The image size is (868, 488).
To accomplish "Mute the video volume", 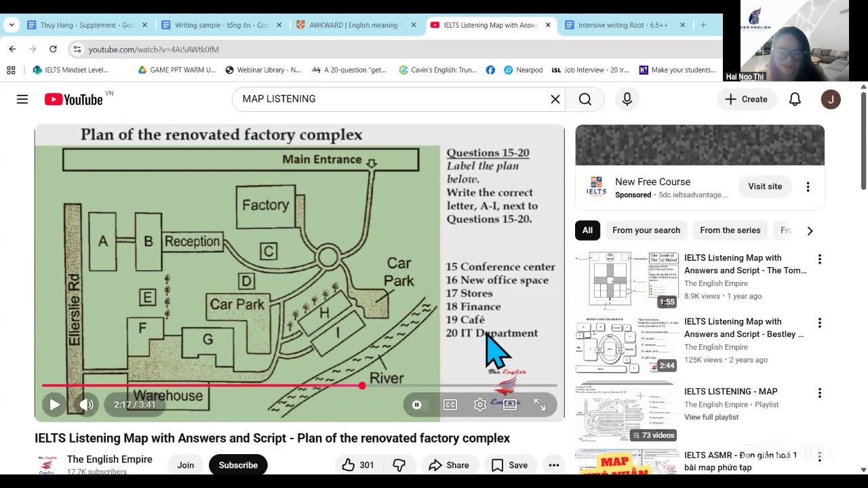I will point(86,405).
